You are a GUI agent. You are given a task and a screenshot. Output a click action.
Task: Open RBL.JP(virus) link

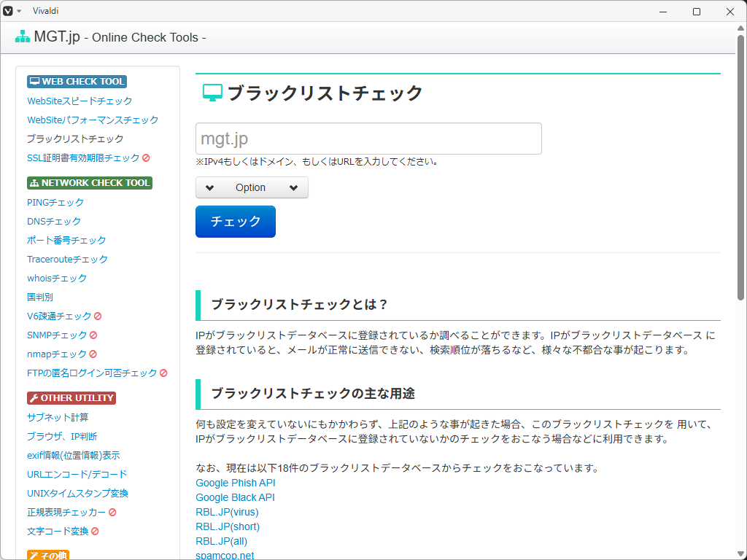pyautogui.click(x=228, y=512)
